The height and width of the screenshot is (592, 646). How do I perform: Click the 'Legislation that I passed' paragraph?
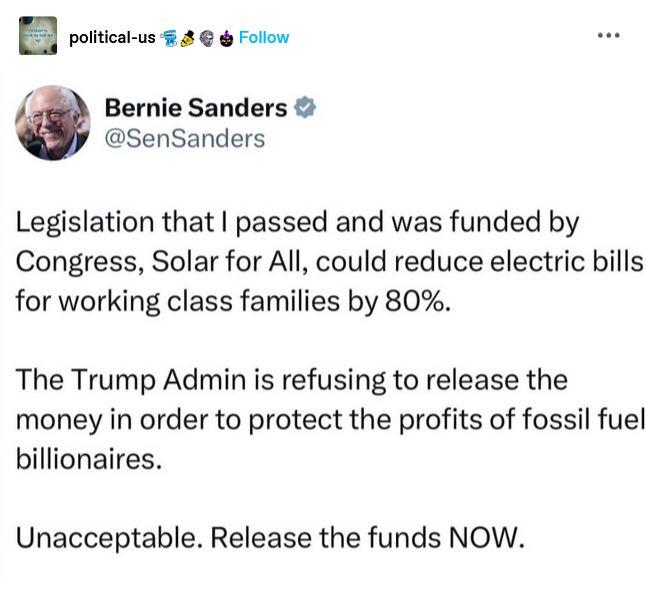click(329, 262)
